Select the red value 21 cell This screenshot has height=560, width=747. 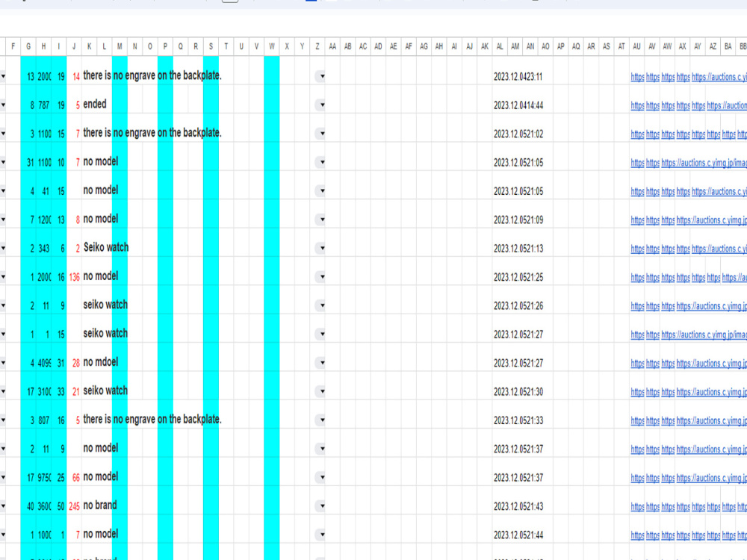[x=75, y=391]
